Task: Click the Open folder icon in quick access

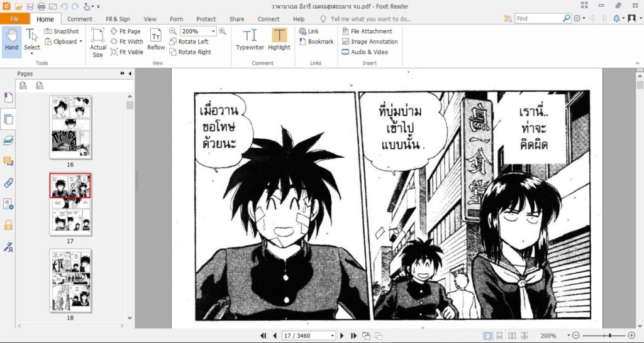Action: pyautogui.click(x=18, y=6)
